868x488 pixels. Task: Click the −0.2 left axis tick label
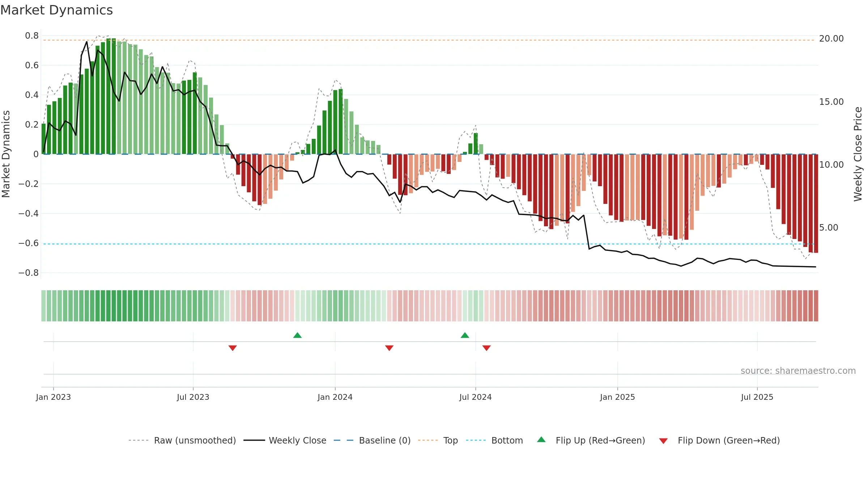coord(29,184)
